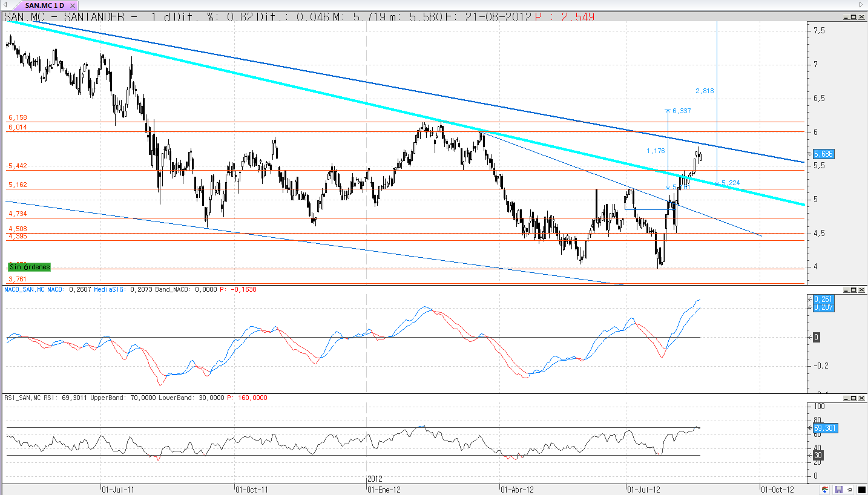
Task: Minimize the RSI indicator panel
Action: pyautogui.click(x=847, y=398)
